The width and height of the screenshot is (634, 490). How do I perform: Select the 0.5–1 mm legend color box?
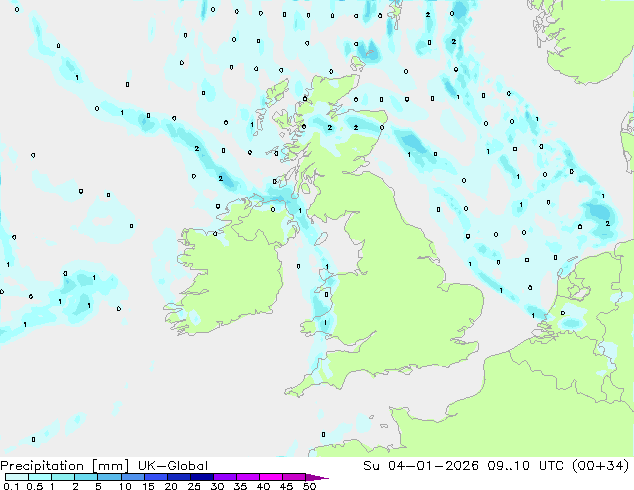[x=40, y=477]
